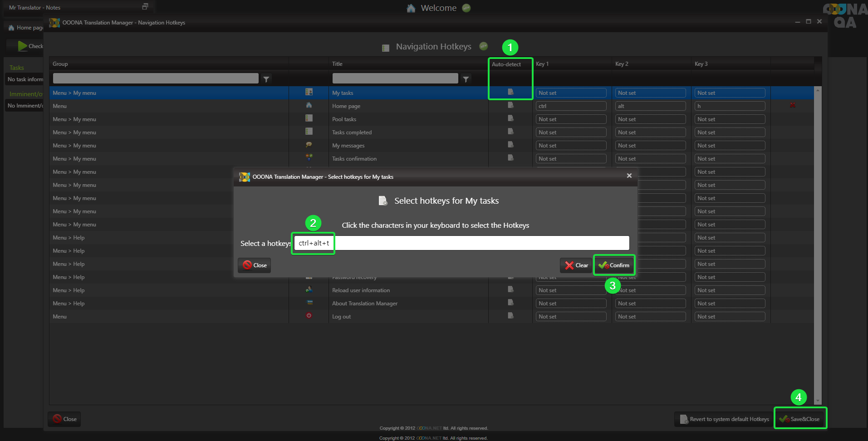The image size is (868, 441).
Task: Click the Welcome home icon at top
Action: pyautogui.click(x=411, y=8)
